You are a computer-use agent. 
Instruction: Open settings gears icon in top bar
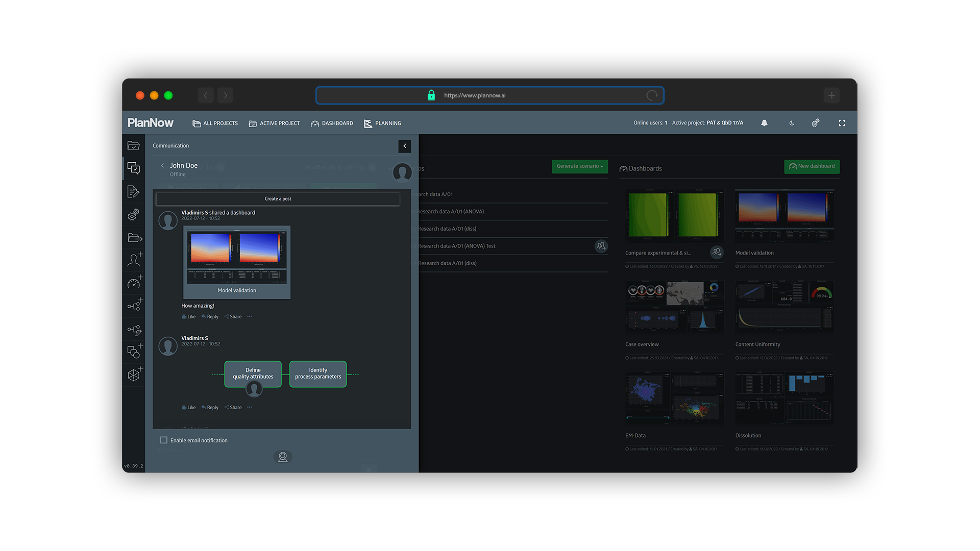click(x=816, y=123)
